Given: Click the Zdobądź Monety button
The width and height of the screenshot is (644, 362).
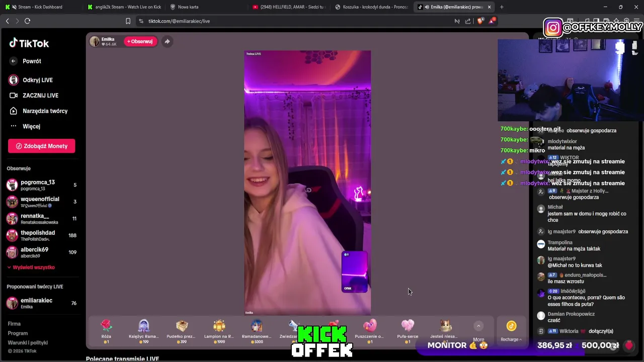Looking at the screenshot, I should [41, 146].
